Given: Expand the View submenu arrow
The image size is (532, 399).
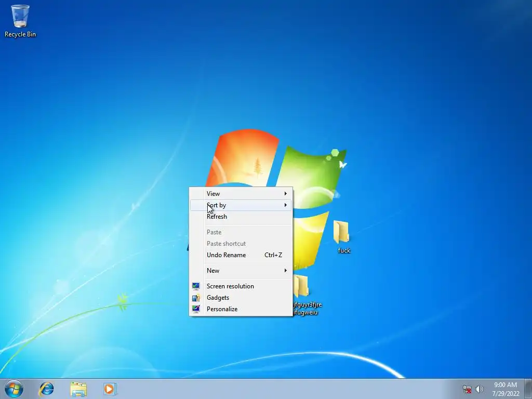Looking at the screenshot, I should (286, 193).
